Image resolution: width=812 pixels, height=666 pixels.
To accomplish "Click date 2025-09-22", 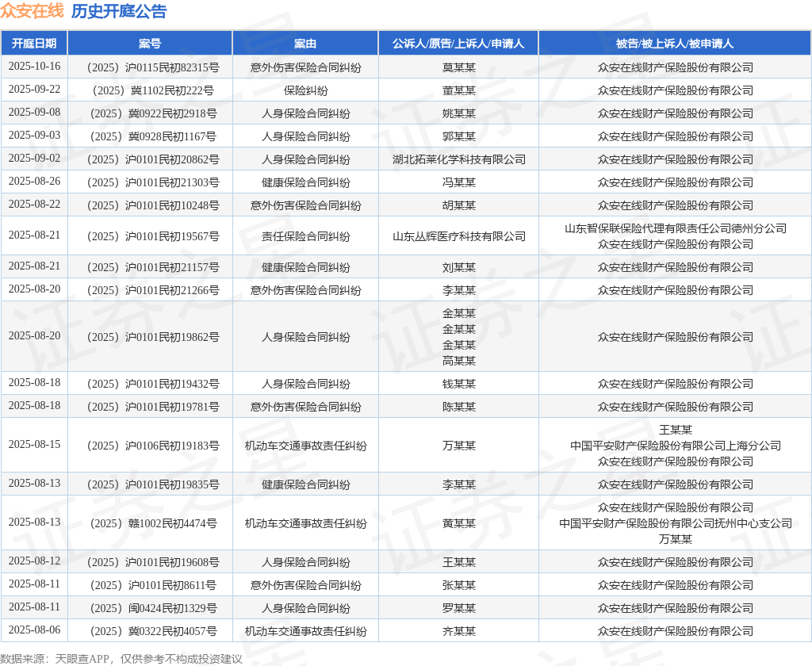I will pos(34,89).
